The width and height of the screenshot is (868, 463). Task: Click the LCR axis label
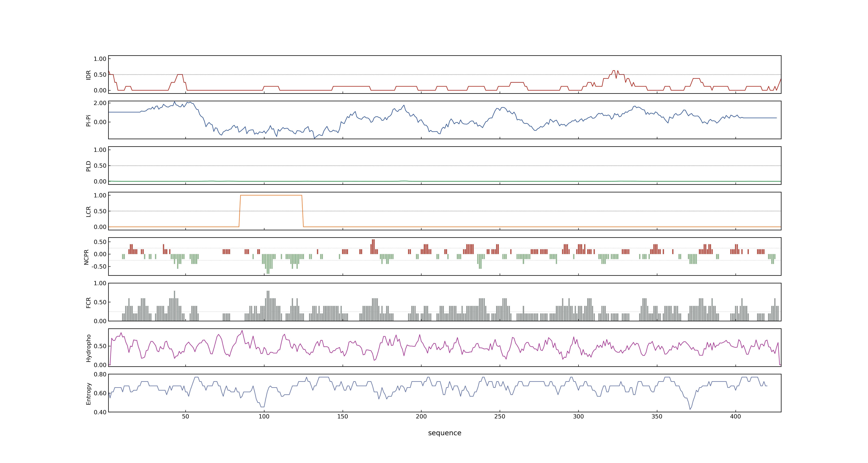(88, 211)
